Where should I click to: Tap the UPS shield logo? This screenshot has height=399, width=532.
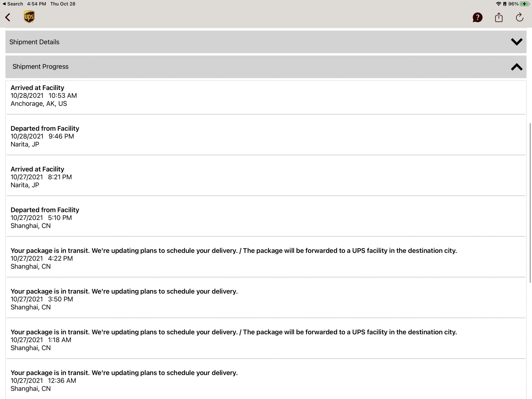29,17
